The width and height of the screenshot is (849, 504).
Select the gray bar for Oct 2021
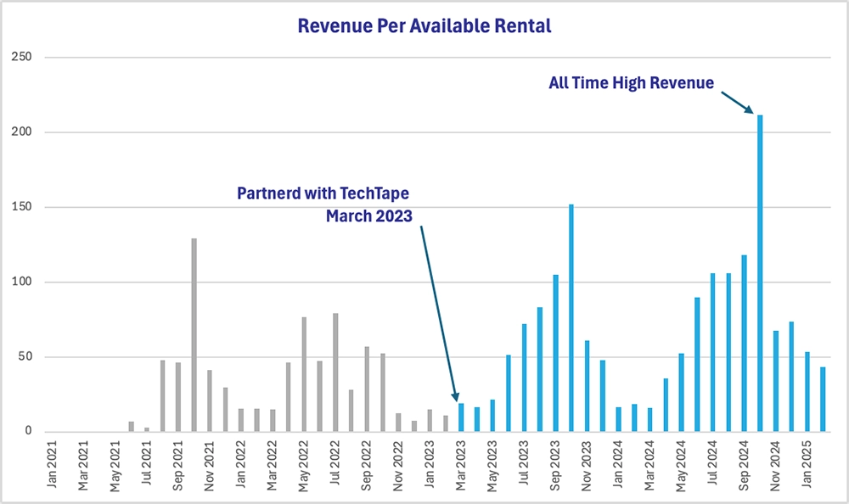click(x=194, y=339)
